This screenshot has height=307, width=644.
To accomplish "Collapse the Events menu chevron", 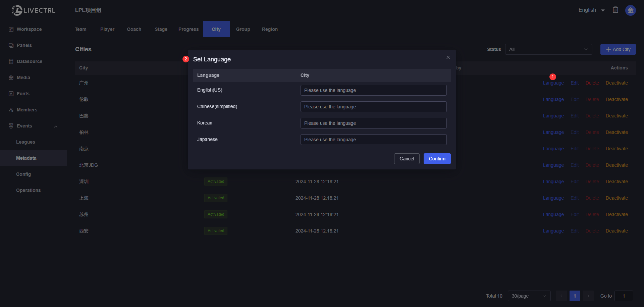I will (x=56, y=126).
